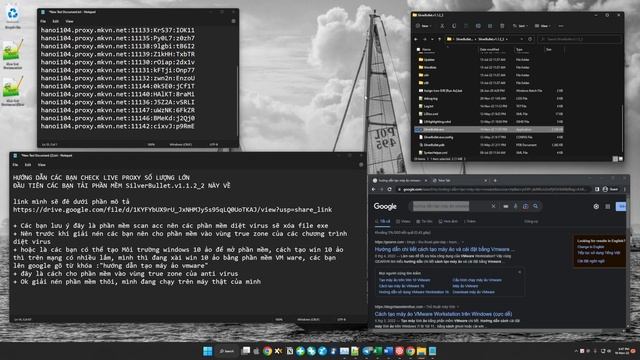Image resolution: width=640 pixels, height=360 pixels.
Task: Open the Chrome Guest profile button
Action: (611, 189)
